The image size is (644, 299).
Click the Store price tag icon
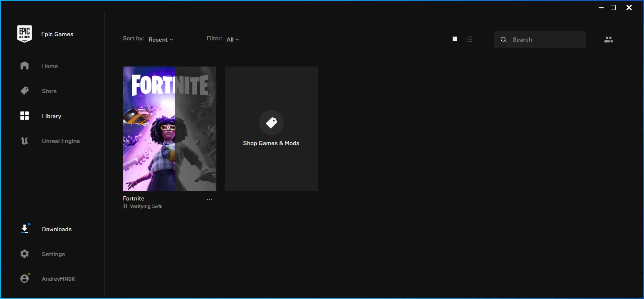click(x=25, y=91)
